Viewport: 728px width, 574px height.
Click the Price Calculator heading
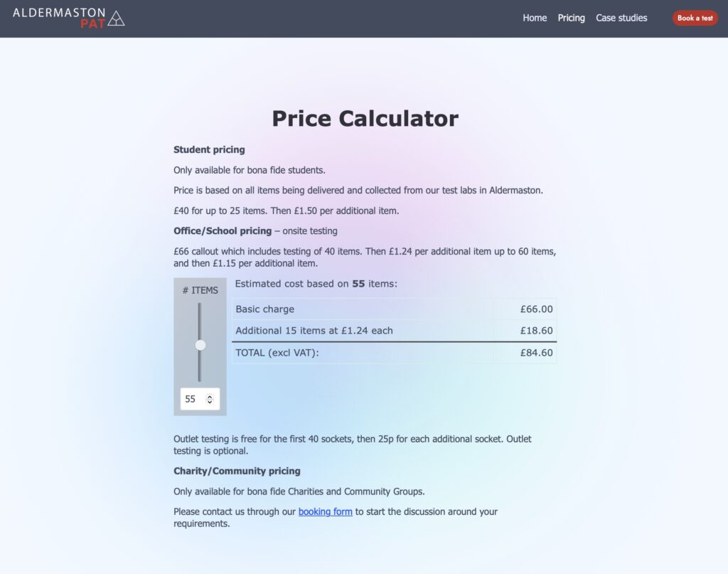point(365,118)
